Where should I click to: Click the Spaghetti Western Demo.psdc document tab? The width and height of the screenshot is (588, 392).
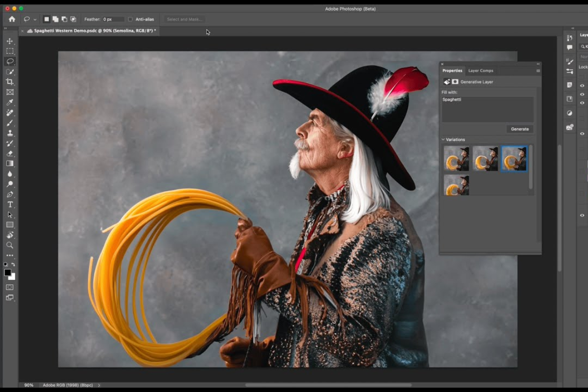pos(94,31)
